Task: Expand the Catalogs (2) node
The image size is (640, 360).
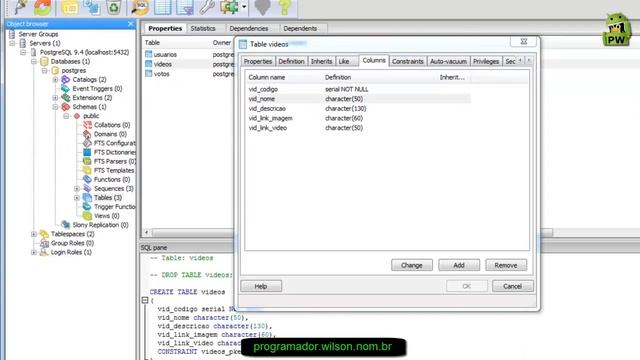Action: point(56,80)
